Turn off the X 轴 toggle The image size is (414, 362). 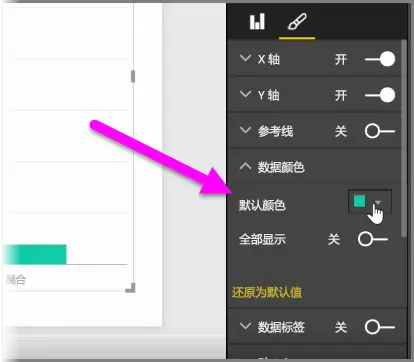(x=380, y=59)
